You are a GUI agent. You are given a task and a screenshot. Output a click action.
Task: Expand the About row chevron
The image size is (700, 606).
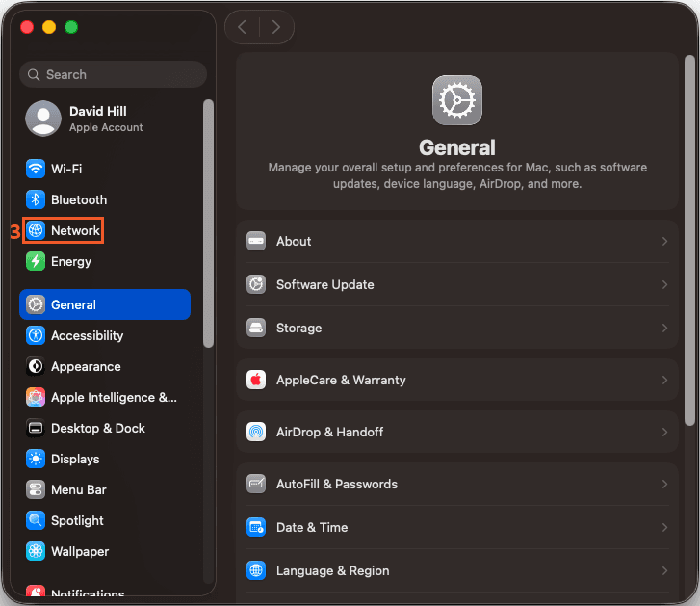pos(664,241)
